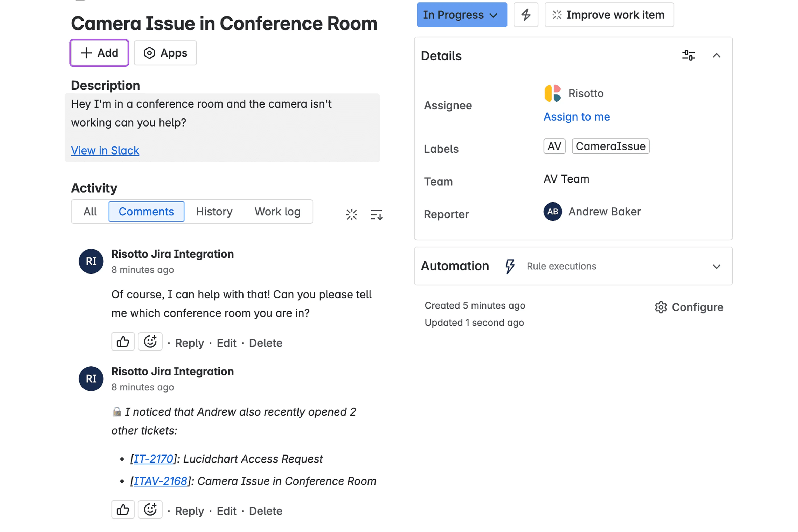Add emoji reaction to the second comment
The width and height of the screenshot is (798, 532).
(x=150, y=510)
